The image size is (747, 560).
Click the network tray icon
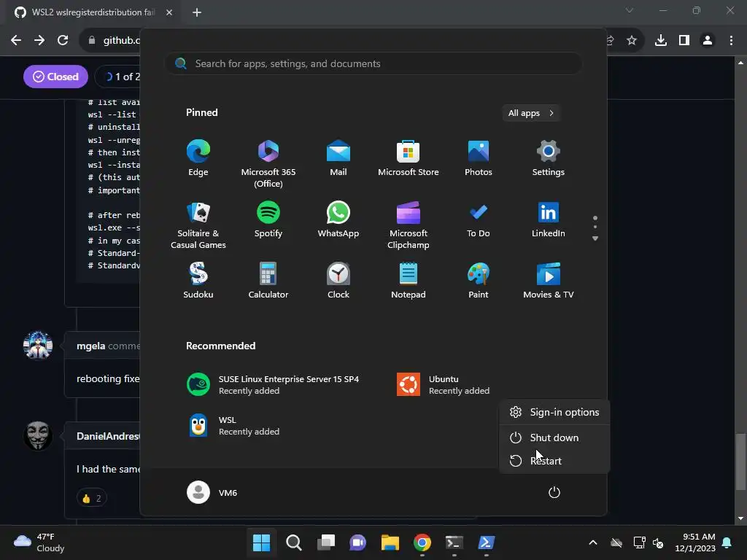[639, 542]
